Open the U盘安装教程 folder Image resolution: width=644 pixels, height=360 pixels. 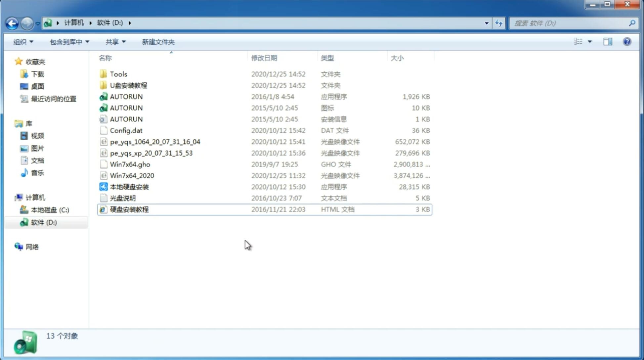[128, 85]
